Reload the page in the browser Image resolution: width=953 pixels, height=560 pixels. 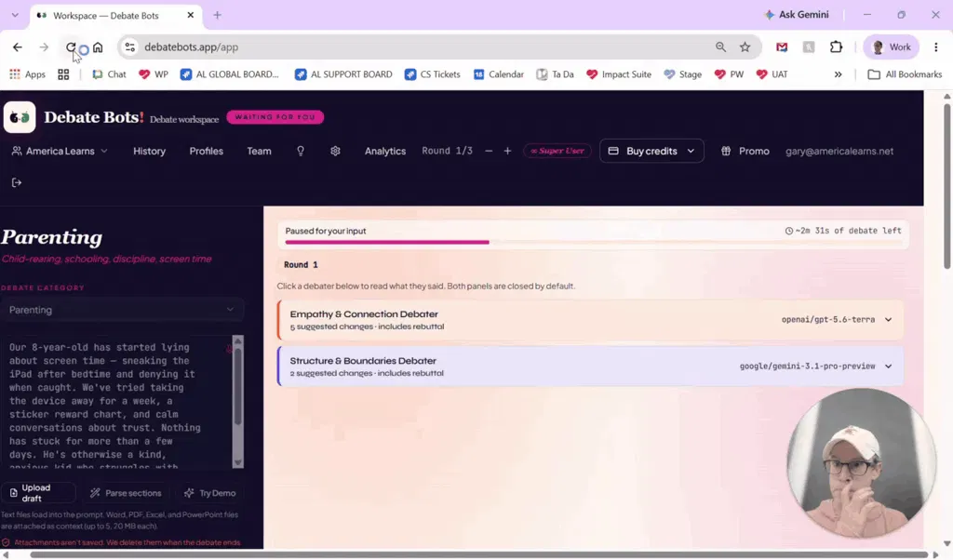pyautogui.click(x=71, y=47)
